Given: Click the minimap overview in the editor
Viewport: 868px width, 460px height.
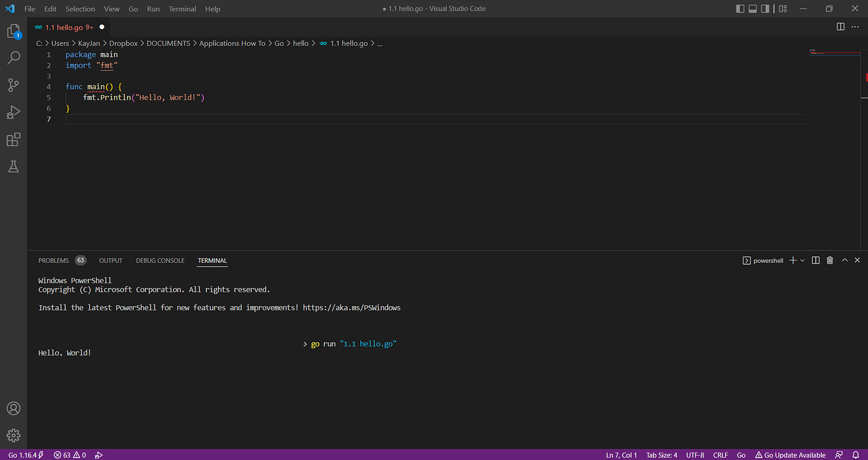Looking at the screenshot, I should pos(834,52).
